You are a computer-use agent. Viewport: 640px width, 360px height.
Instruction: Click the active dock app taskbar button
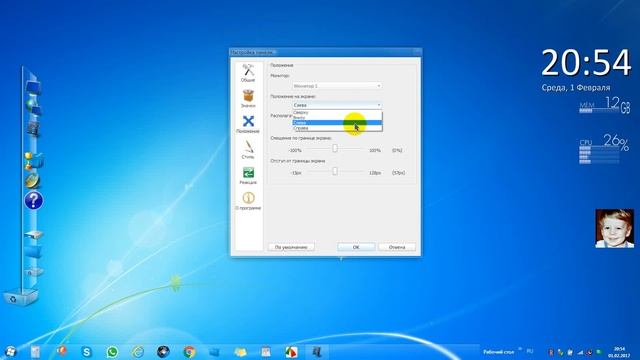click(x=317, y=351)
